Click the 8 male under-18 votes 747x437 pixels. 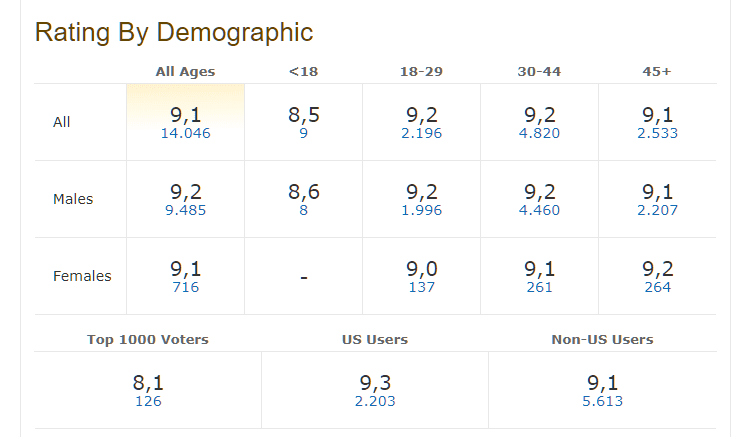tap(303, 210)
